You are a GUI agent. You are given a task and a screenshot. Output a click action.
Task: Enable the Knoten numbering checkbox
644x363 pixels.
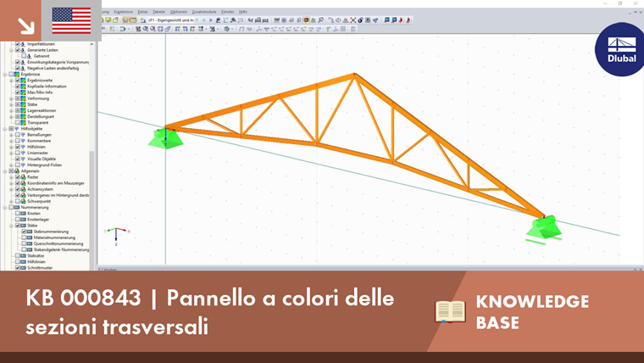[18, 214]
